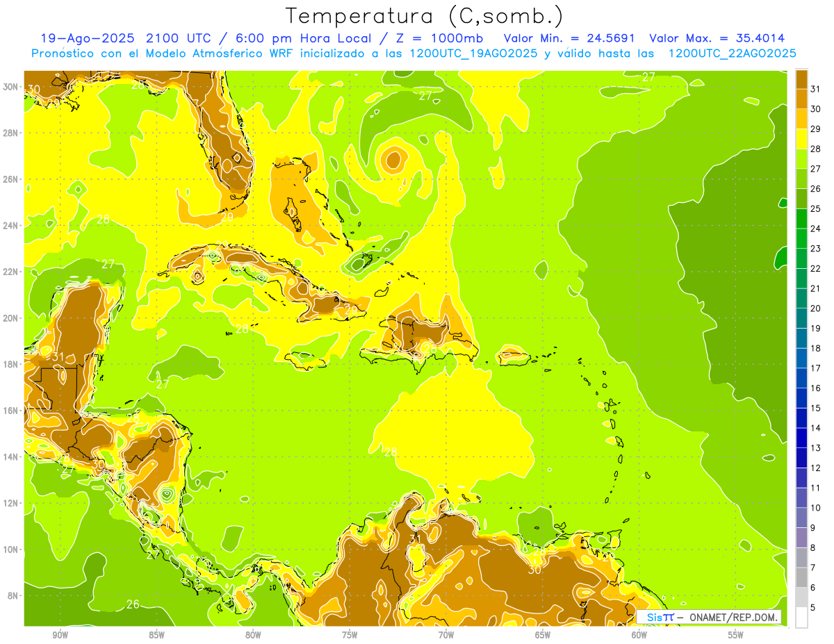This screenshot has width=834, height=644.
Task: Click legend value 11
Action: pos(815,488)
